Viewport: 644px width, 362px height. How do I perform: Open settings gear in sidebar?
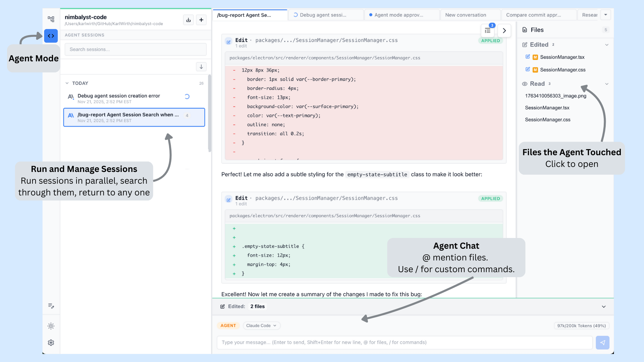51,343
